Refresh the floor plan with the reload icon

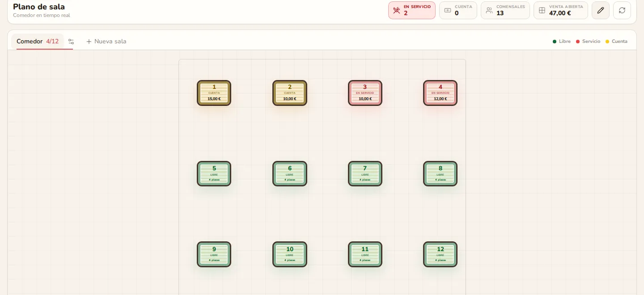tap(622, 10)
